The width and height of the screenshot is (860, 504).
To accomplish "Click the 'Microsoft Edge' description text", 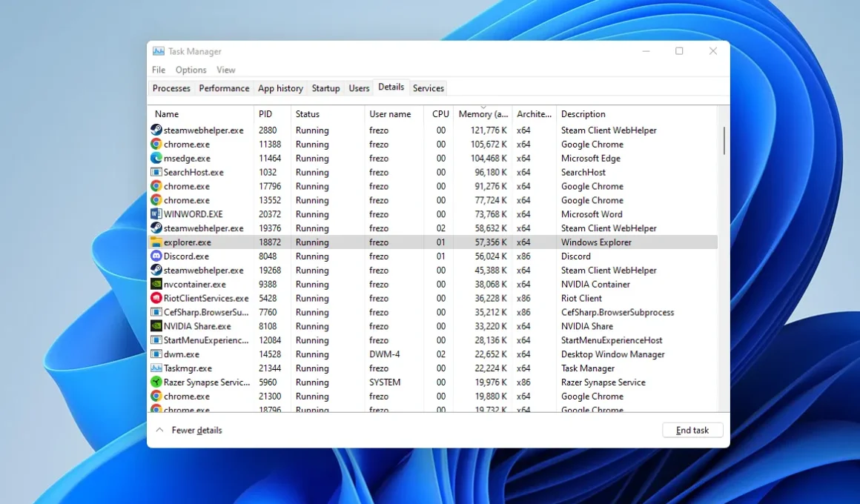I will (x=591, y=158).
